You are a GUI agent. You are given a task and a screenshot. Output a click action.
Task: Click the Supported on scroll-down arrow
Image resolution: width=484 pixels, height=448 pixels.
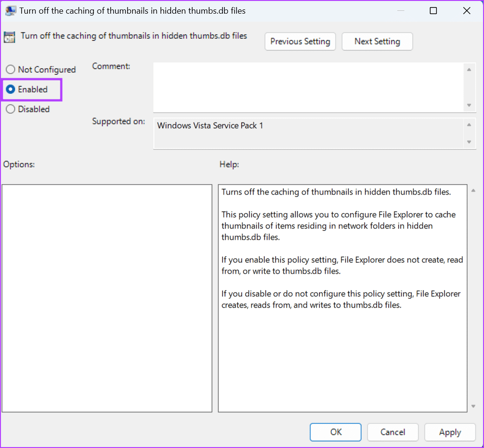click(469, 142)
